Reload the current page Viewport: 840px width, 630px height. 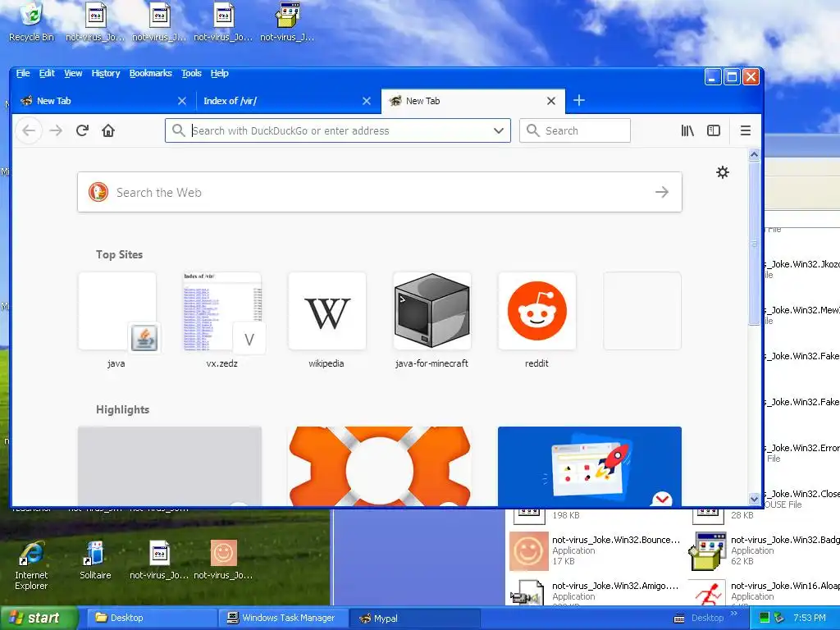(x=82, y=130)
